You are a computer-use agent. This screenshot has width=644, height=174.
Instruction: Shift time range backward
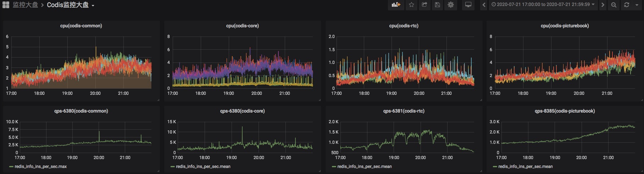point(484,5)
